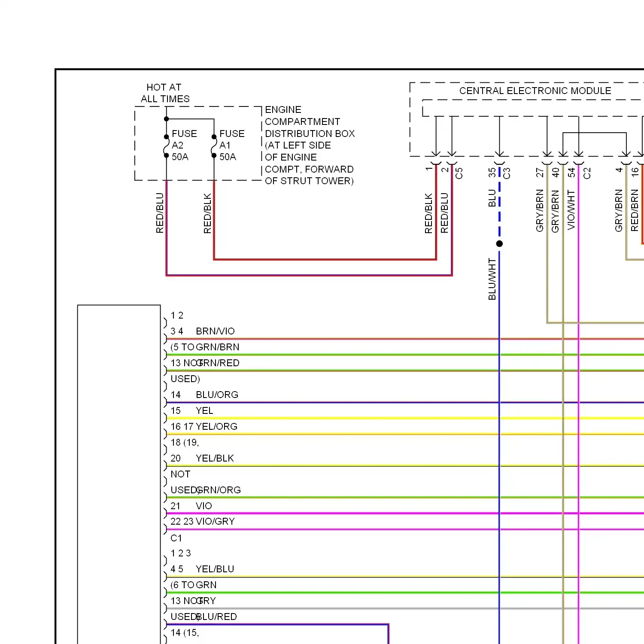Click the GRY/BRN wire label at pin 27
This screenshot has height=644, width=644.
click(540, 211)
